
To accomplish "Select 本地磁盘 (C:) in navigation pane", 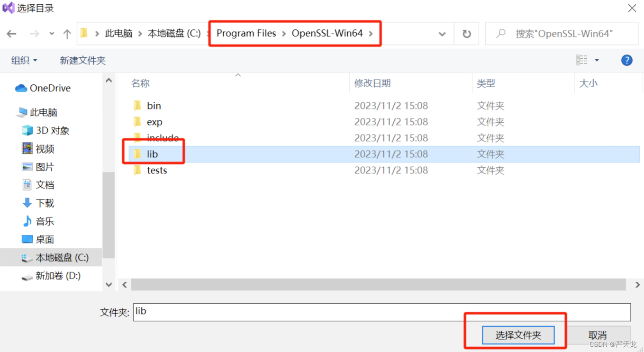I will click(51, 257).
